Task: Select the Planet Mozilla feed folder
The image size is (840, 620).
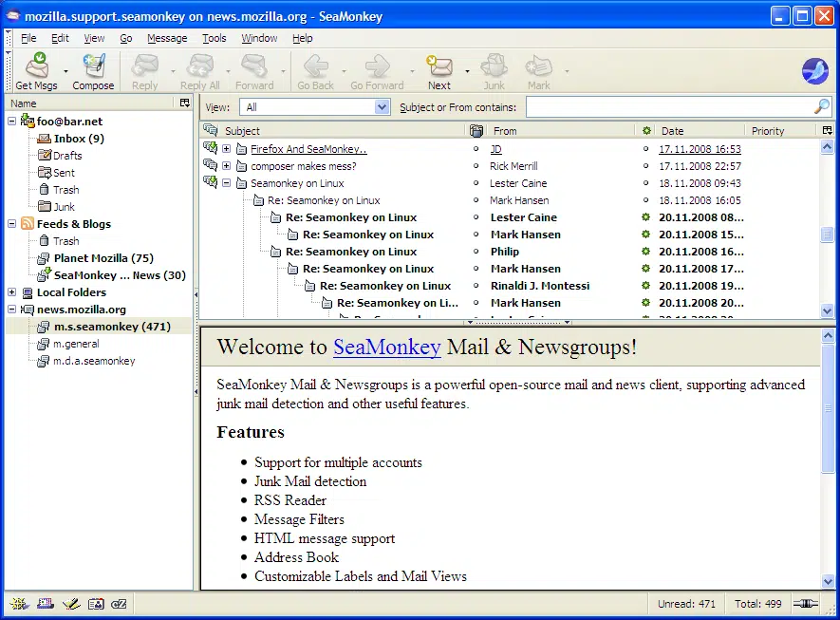Action: point(103,257)
